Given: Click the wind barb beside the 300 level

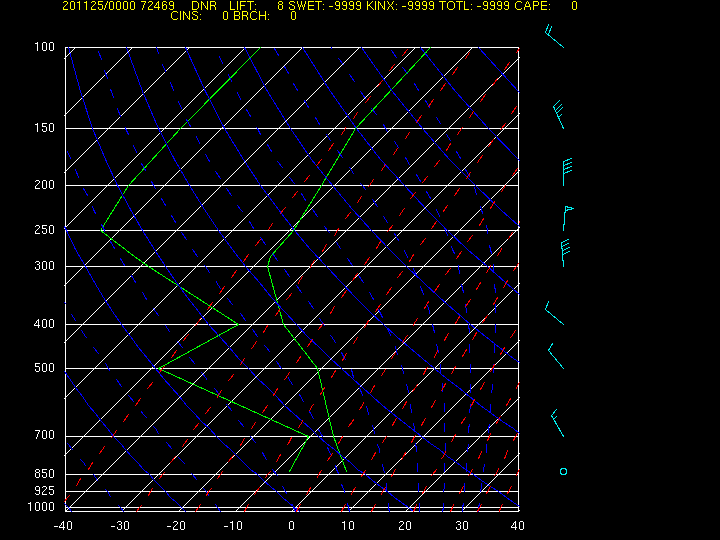Looking at the screenshot, I should (x=565, y=253).
